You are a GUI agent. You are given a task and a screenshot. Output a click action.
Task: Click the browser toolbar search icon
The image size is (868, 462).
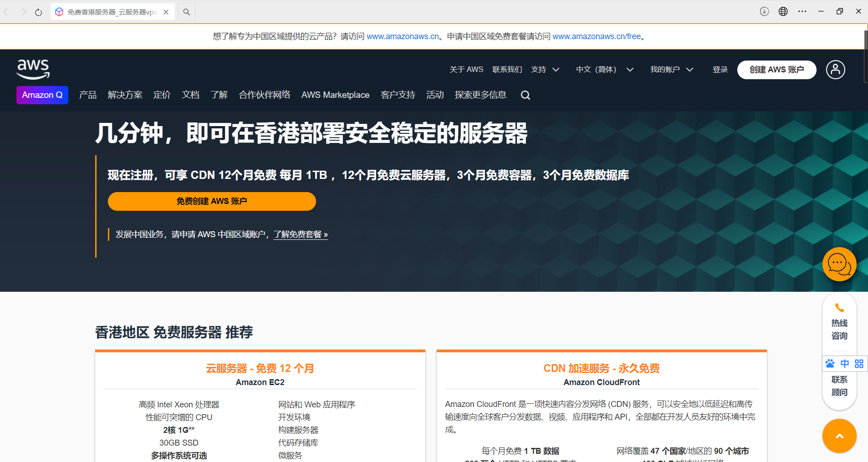187,12
